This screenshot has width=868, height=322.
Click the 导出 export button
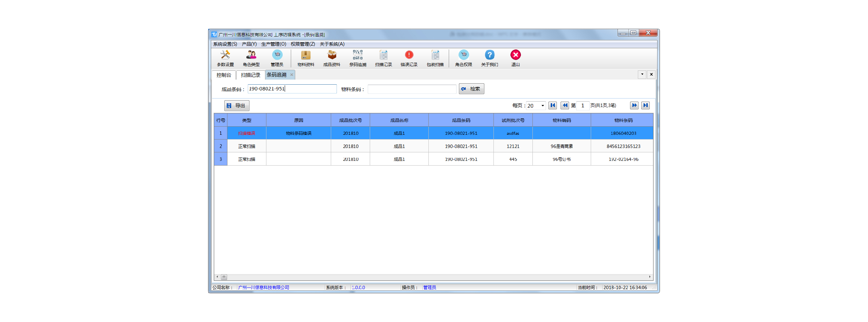(x=237, y=106)
